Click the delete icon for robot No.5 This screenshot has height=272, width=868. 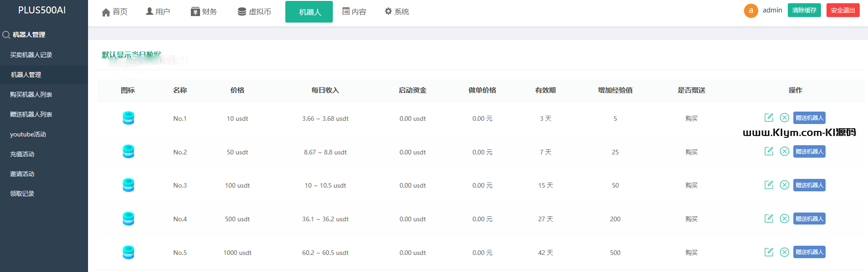784,252
